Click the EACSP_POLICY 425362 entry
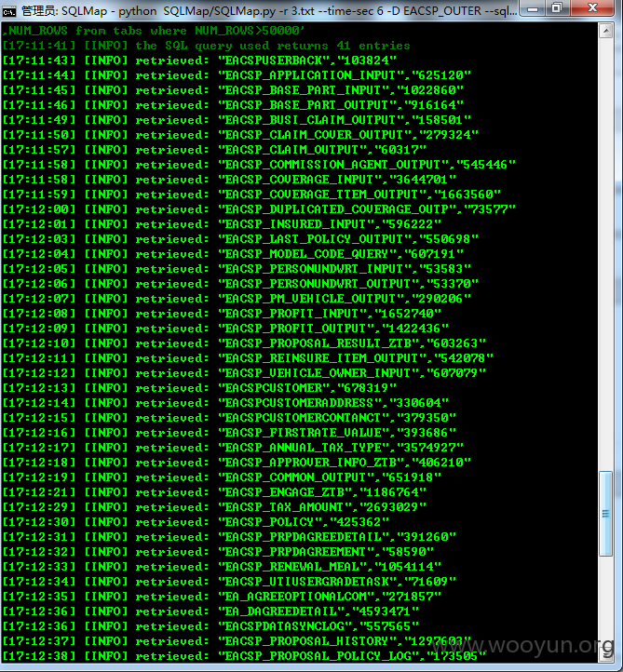The height and width of the screenshot is (672, 623). pos(196,522)
